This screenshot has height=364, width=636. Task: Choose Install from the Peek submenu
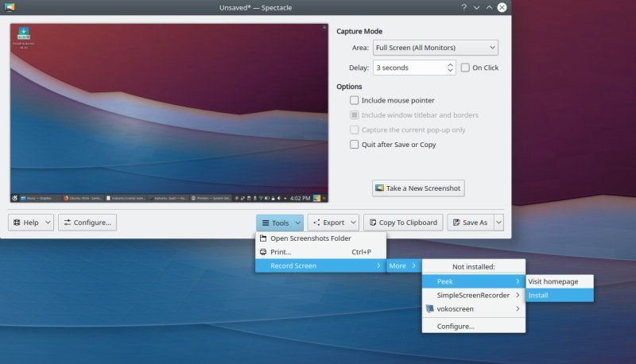[x=538, y=295]
